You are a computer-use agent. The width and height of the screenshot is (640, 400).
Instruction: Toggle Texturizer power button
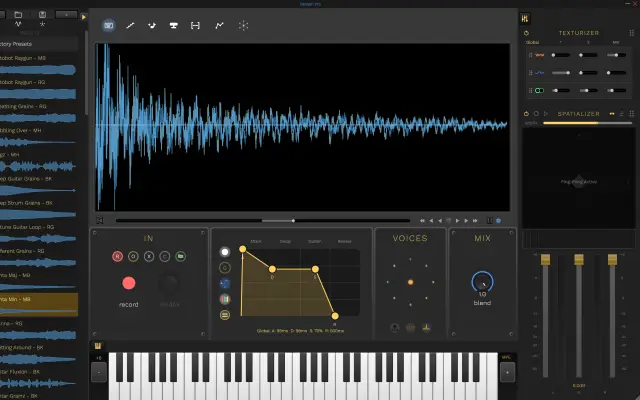coord(526,33)
